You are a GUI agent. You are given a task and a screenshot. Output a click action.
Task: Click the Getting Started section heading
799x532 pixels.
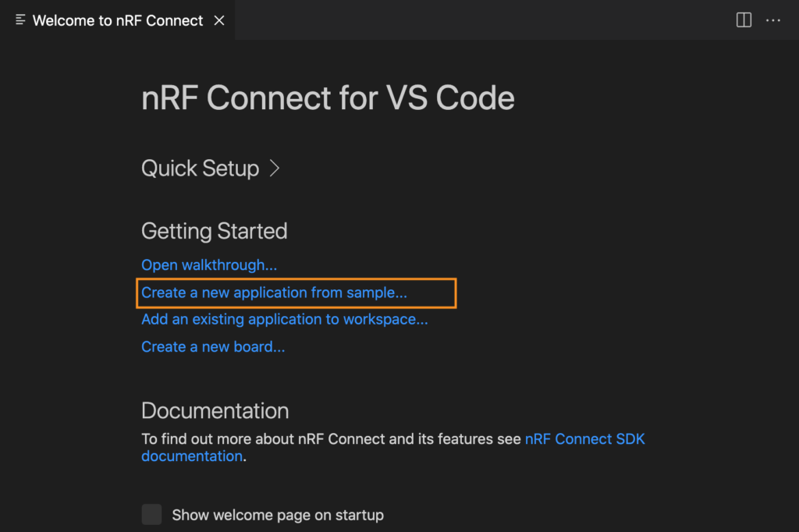(x=215, y=231)
